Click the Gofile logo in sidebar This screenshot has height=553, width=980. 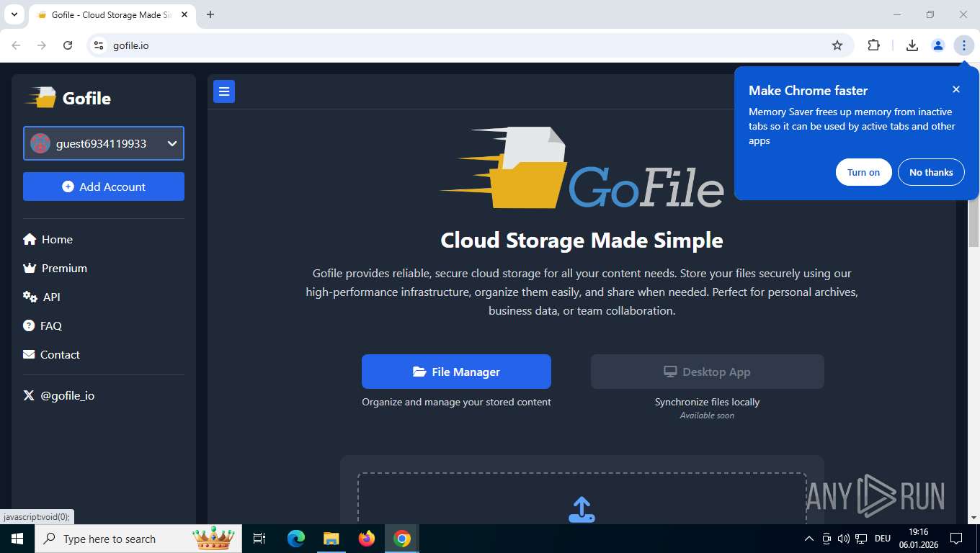[68, 98]
